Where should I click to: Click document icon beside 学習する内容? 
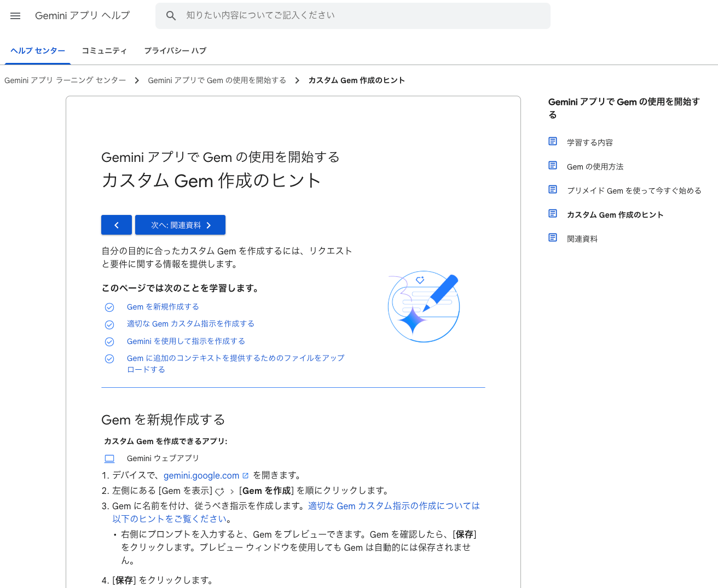(553, 141)
